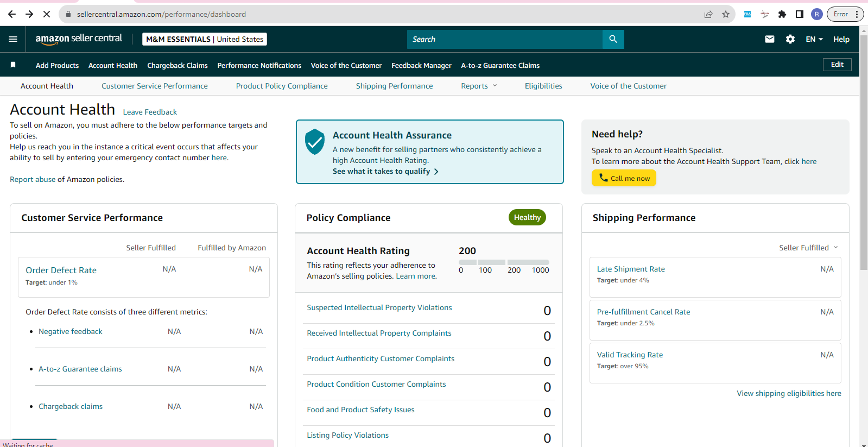Image resolution: width=868 pixels, height=447 pixels.
Task: Switch to the Eligibilities tab
Action: click(x=543, y=86)
